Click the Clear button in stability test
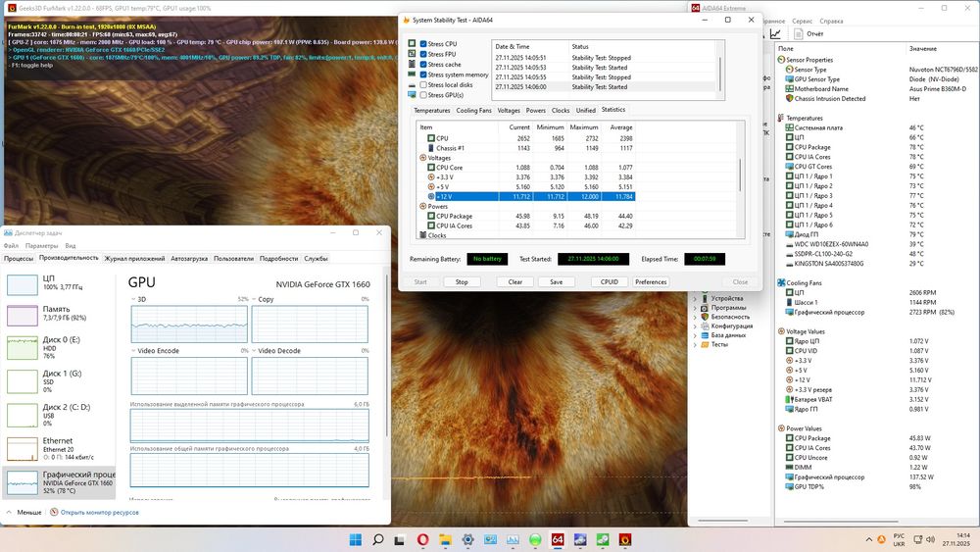This screenshot has width=980, height=552. (x=515, y=282)
